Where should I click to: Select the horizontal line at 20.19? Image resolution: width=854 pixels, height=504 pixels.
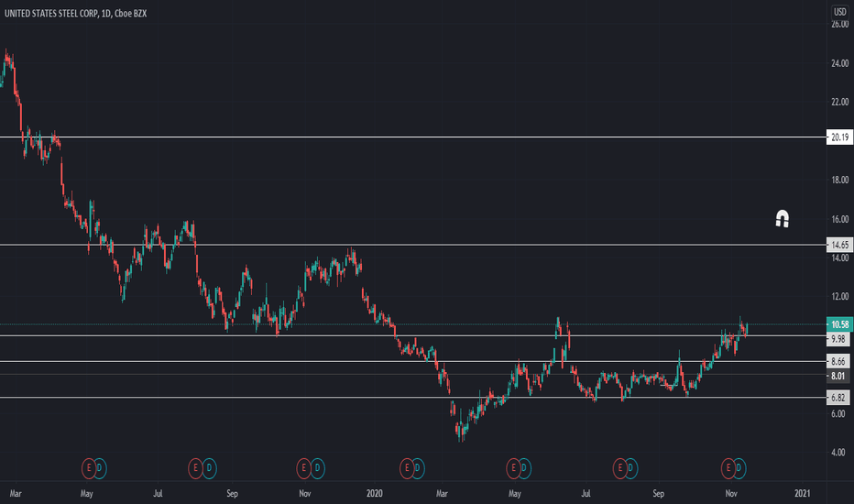pyautogui.click(x=413, y=137)
